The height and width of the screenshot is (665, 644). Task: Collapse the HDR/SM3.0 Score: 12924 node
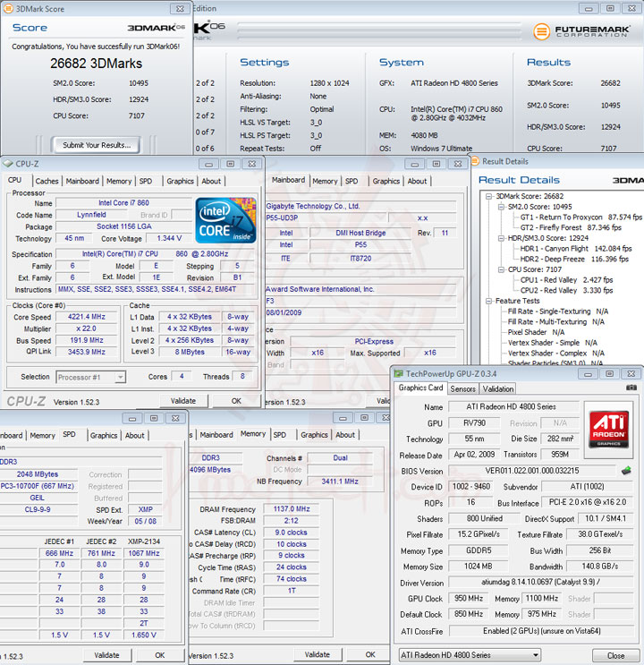tap(501, 238)
